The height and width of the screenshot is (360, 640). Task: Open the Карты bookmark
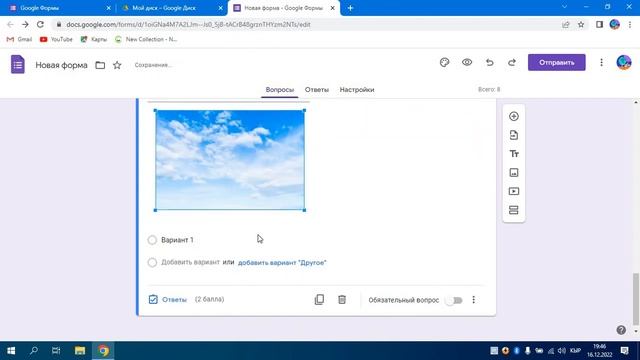coord(94,39)
